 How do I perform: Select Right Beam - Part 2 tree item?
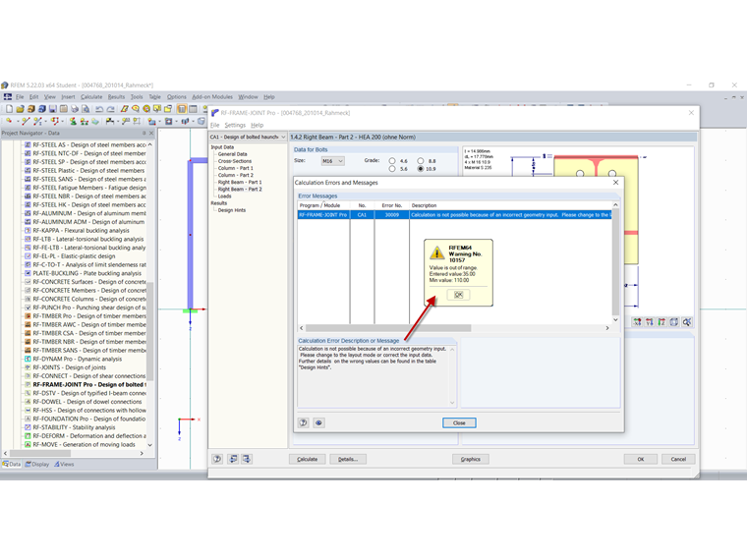click(x=240, y=189)
